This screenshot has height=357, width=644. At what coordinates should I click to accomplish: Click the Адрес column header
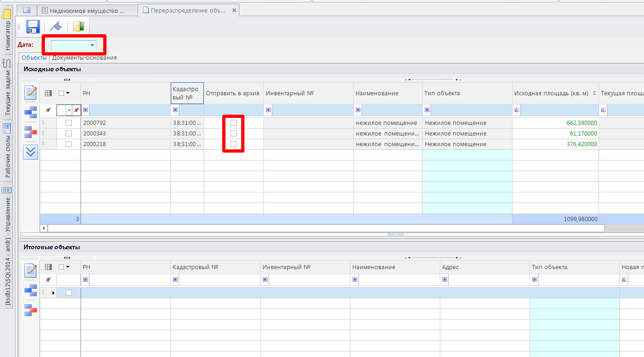485,267
